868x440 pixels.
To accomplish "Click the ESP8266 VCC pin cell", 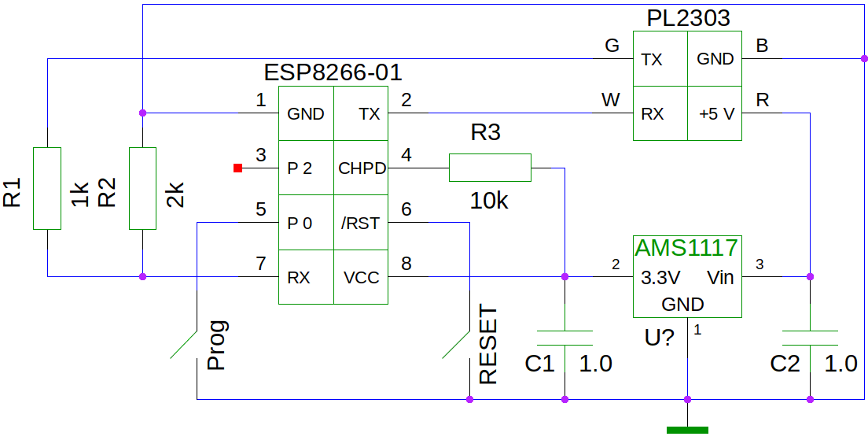I will pos(360,277).
